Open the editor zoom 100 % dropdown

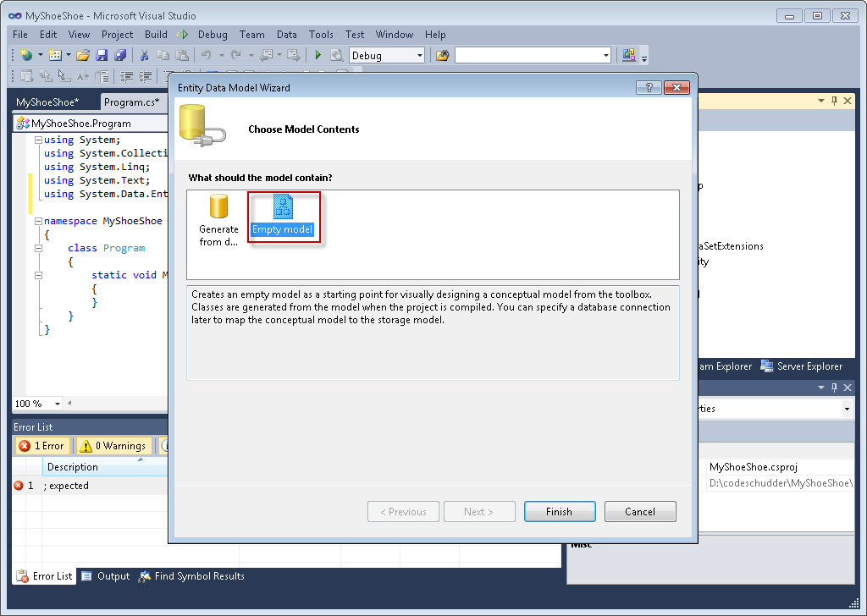[57, 404]
